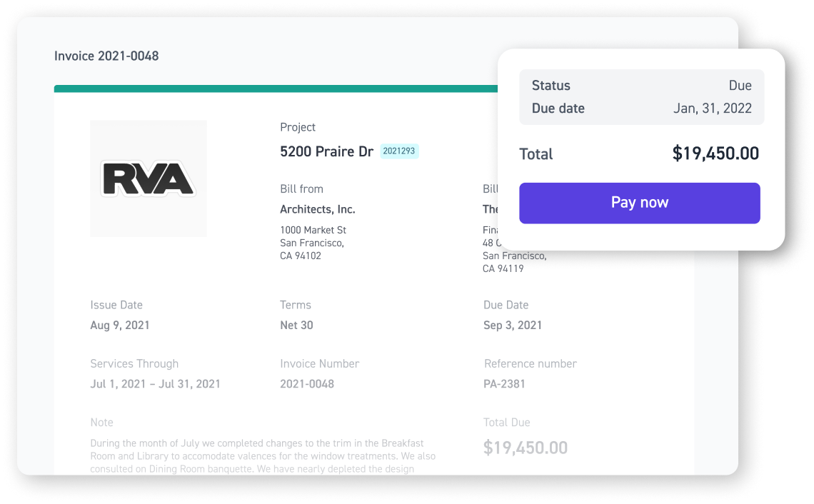Click the Sep 3, 2021 due date
814x504 pixels.
[512, 325]
